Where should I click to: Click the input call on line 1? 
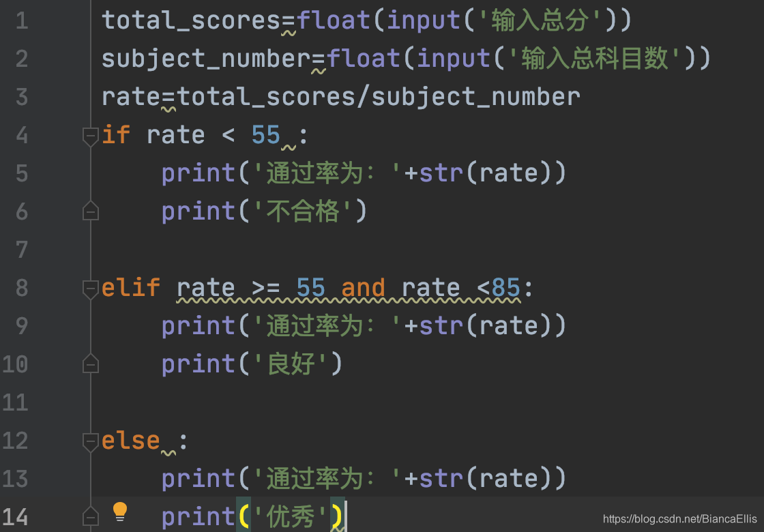click(x=424, y=21)
